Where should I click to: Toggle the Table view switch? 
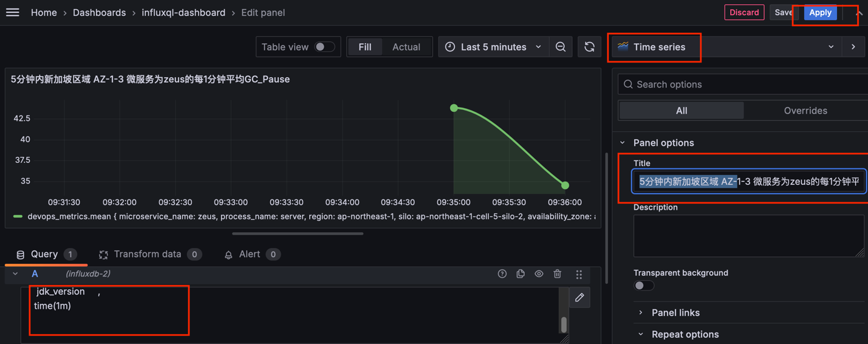[x=324, y=47]
